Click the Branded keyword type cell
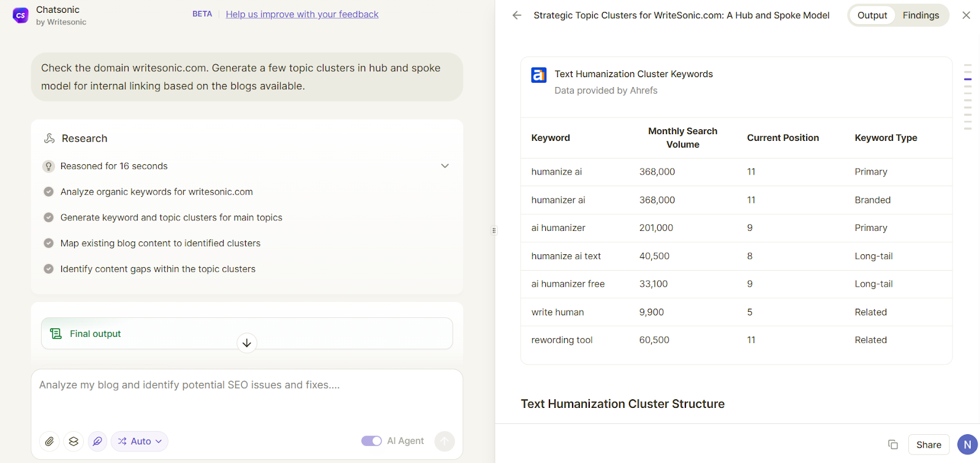980x463 pixels. pos(873,200)
